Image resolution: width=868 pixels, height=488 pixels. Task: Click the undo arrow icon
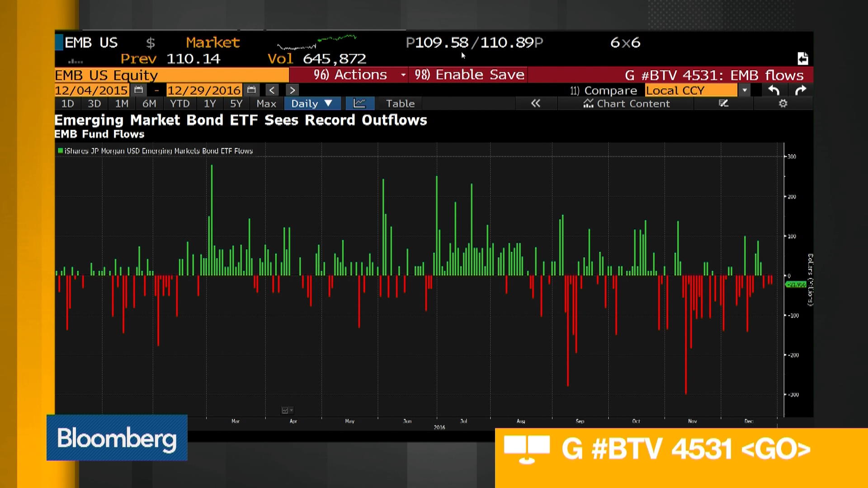click(774, 90)
